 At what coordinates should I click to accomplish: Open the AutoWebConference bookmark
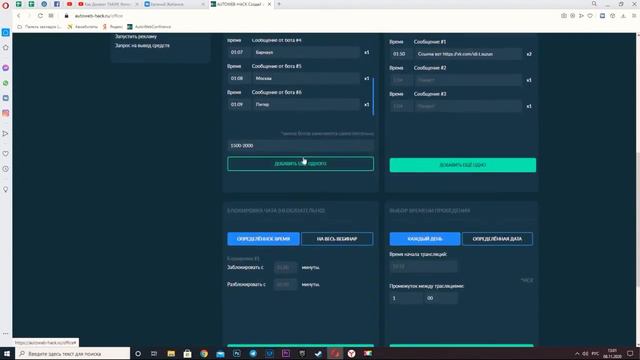(149, 27)
